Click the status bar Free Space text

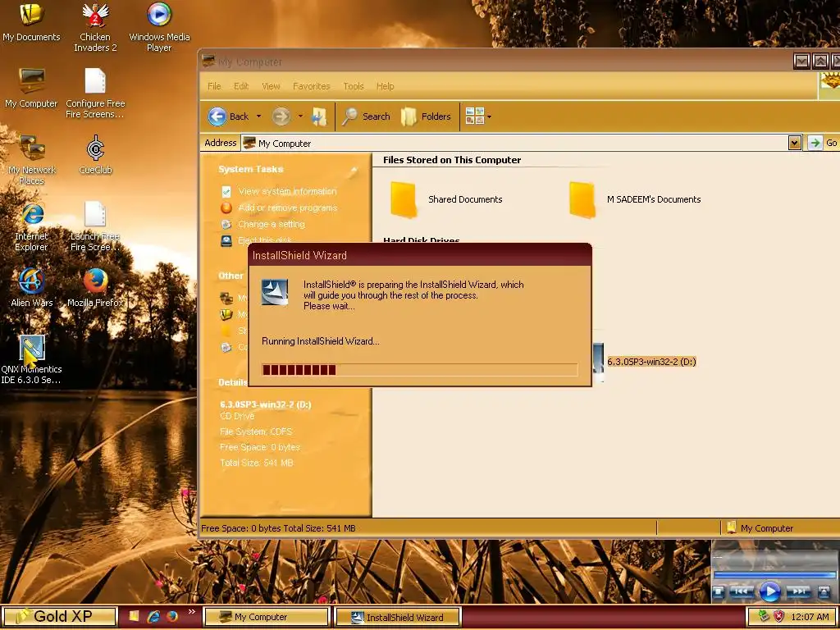pyautogui.click(x=278, y=528)
